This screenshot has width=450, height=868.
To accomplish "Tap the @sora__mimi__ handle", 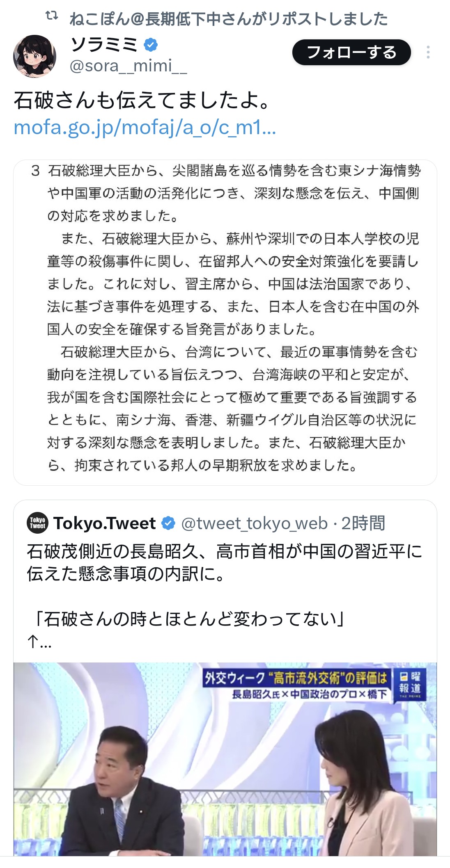I will 129,66.
